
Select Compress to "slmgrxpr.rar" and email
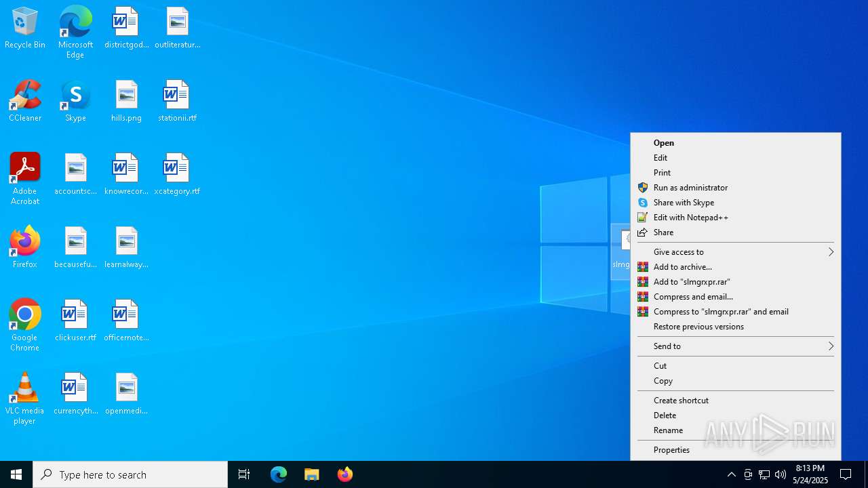pos(736,312)
